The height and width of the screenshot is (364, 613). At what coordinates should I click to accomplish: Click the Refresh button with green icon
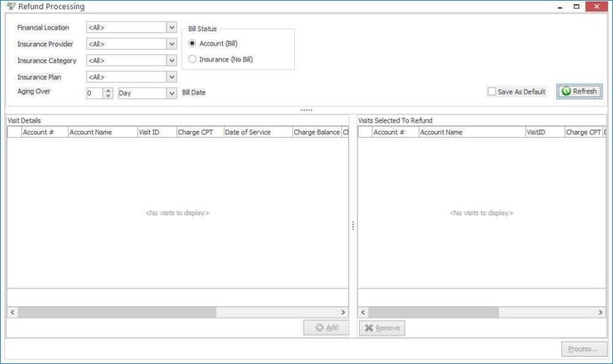tap(580, 92)
